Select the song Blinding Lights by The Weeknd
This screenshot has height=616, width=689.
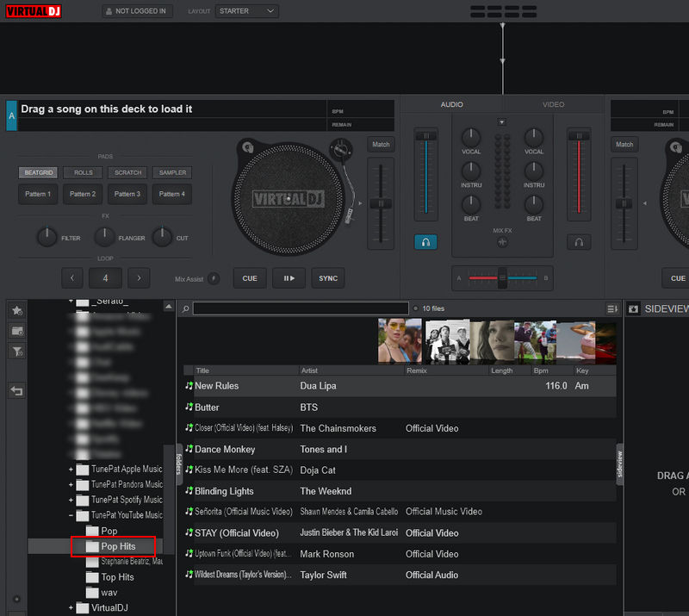[250, 491]
